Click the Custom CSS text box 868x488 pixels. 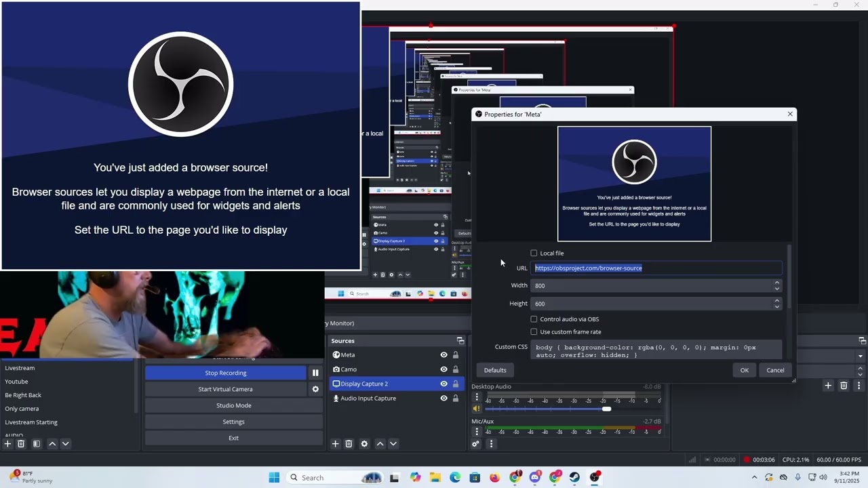pos(656,350)
